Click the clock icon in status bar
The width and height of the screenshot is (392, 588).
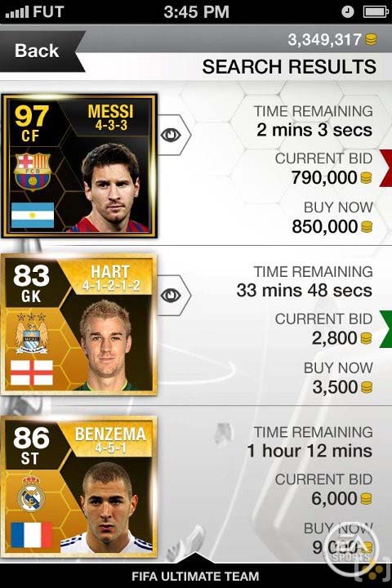pyautogui.click(x=348, y=12)
